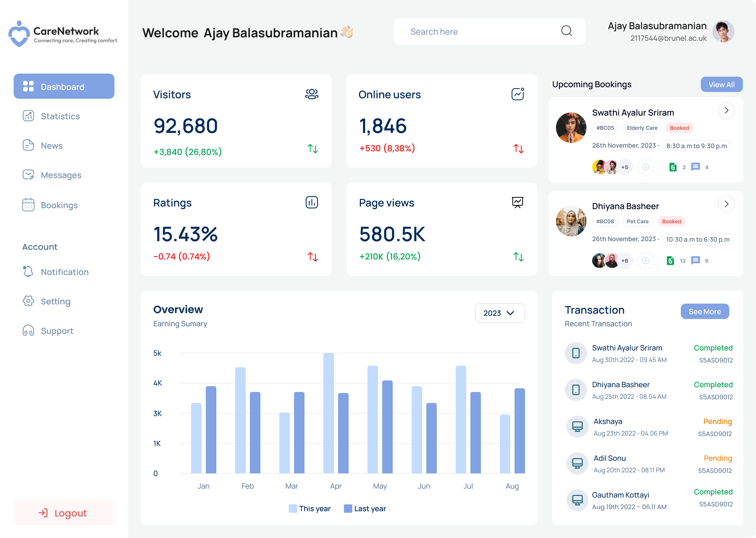Click Adil Sonu Pending status
The width and height of the screenshot is (756, 538).
718,458
